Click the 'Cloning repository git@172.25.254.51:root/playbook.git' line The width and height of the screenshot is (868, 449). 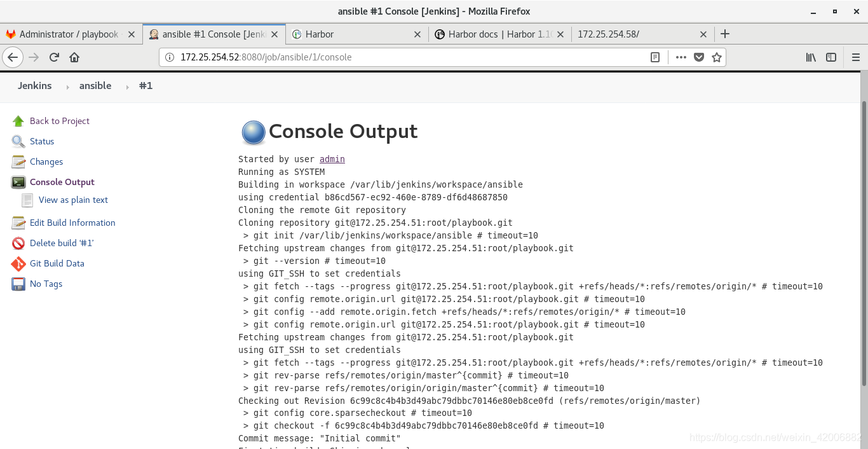(x=376, y=223)
